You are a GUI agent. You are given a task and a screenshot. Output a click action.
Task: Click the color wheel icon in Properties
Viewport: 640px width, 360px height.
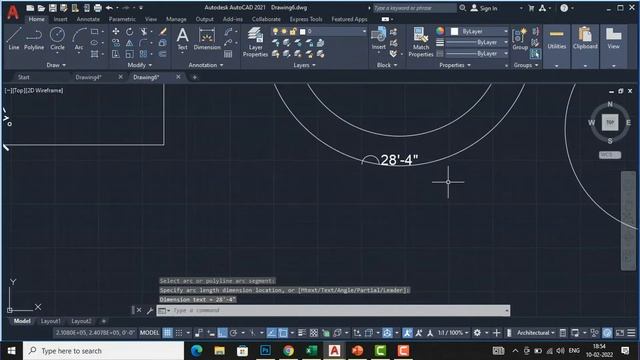[x=440, y=31]
